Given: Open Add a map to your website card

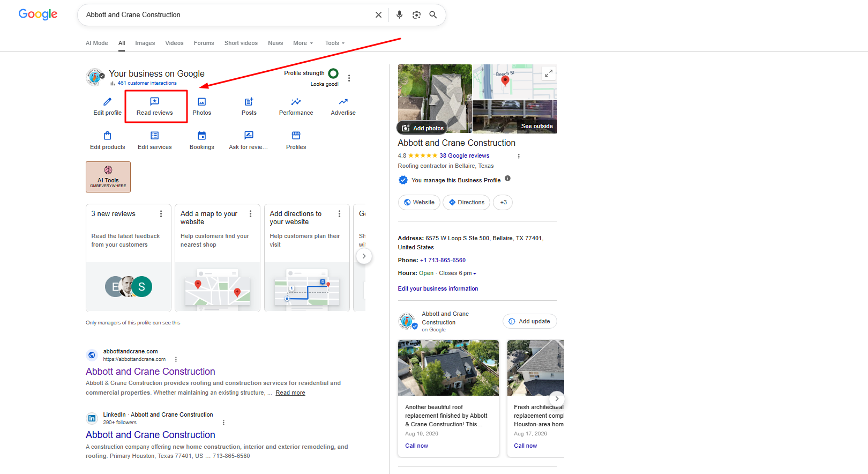Looking at the screenshot, I should (x=218, y=257).
